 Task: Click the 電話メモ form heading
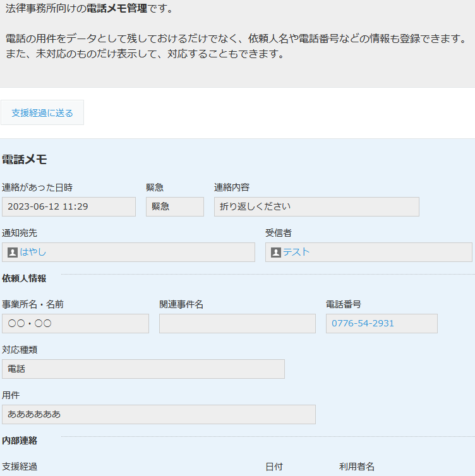click(x=25, y=160)
